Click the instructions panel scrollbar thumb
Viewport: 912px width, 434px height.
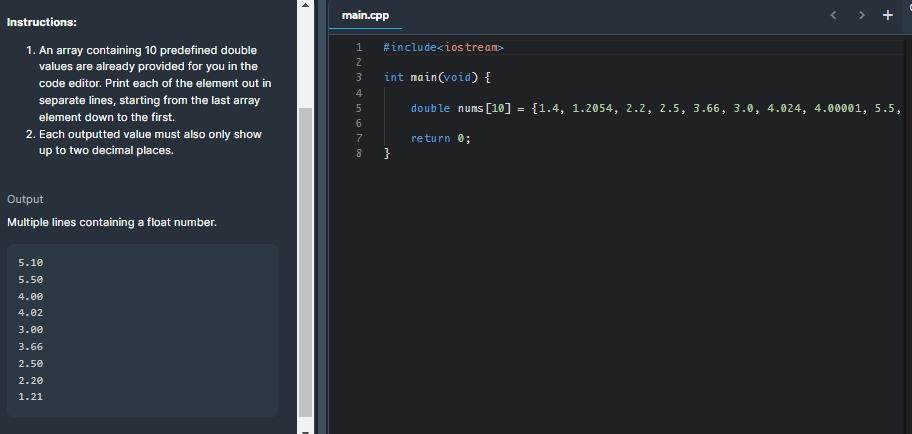click(x=305, y=262)
